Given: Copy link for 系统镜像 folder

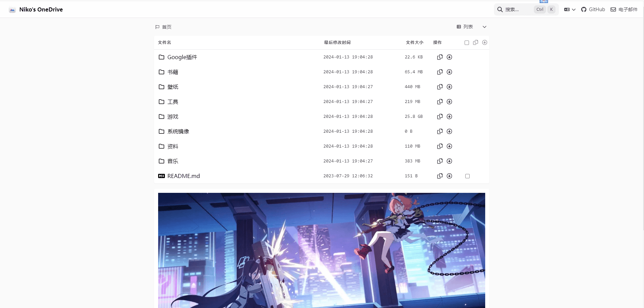Looking at the screenshot, I should [440, 131].
